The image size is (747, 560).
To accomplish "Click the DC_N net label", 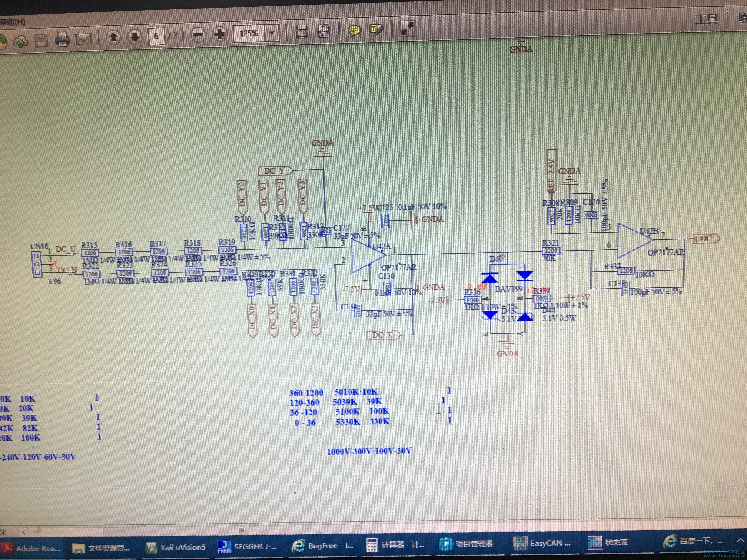I will point(67,270).
